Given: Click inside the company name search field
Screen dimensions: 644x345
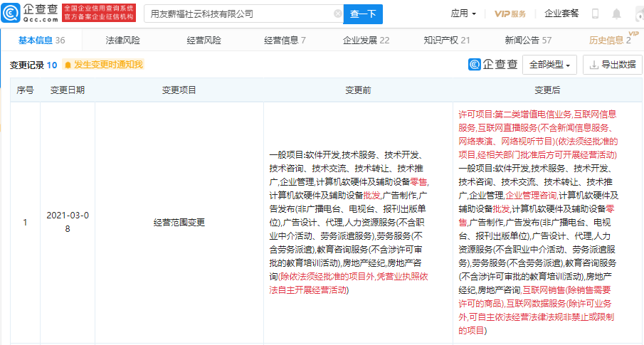Looking at the screenshot, I should pyautogui.click(x=243, y=14).
